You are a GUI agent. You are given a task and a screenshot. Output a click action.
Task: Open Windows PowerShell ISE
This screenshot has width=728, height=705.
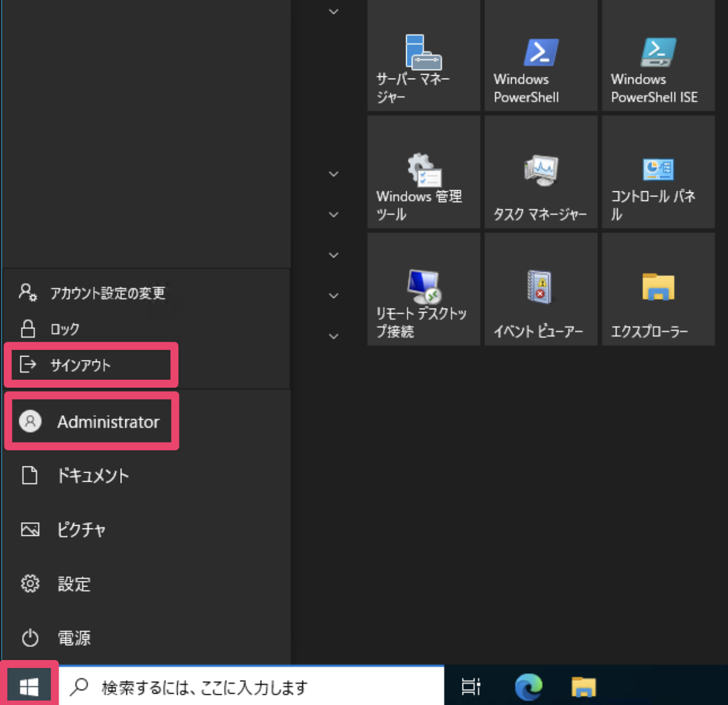click(657, 55)
